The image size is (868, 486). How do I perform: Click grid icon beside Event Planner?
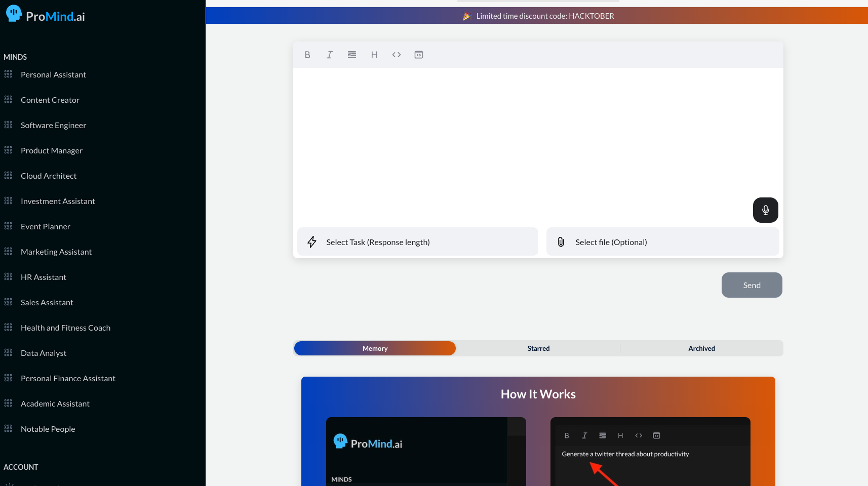point(8,226)
